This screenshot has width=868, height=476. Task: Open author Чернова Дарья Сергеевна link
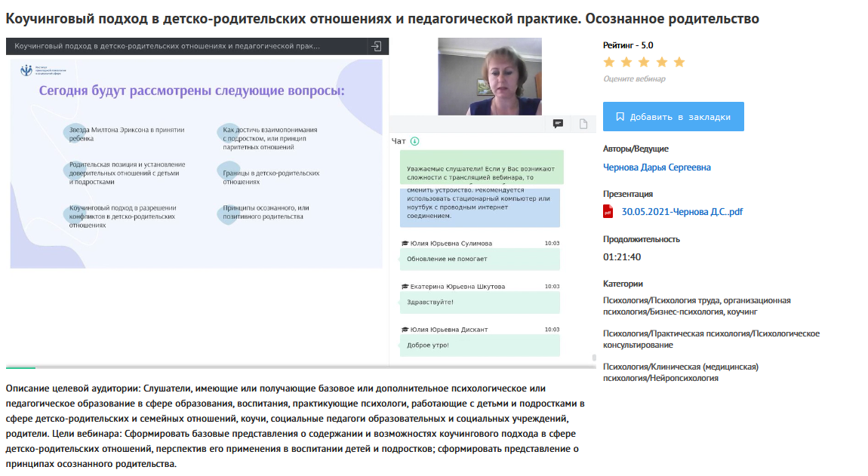pos(657,167)
